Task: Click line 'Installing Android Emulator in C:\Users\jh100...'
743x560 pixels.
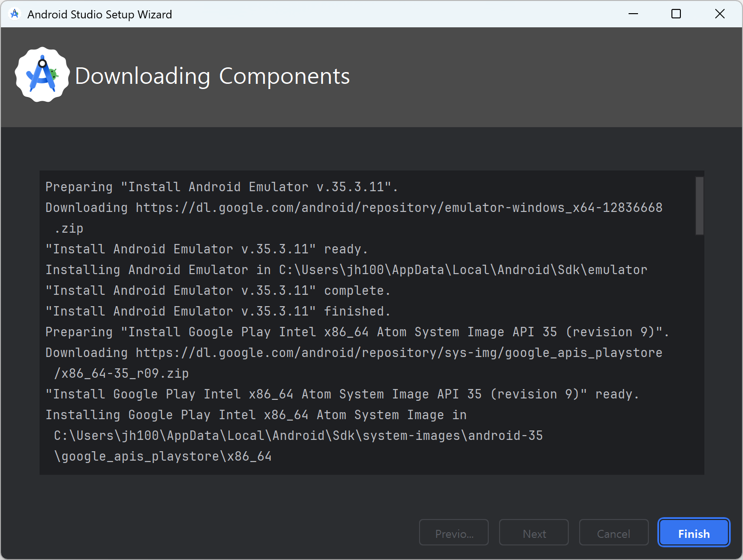Action: 347,270
